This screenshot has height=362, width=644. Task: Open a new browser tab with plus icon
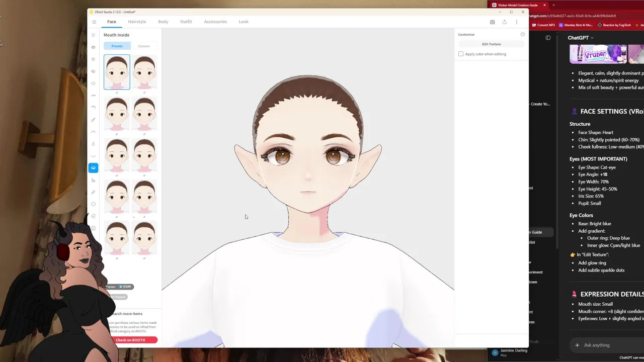coord(553,5)
